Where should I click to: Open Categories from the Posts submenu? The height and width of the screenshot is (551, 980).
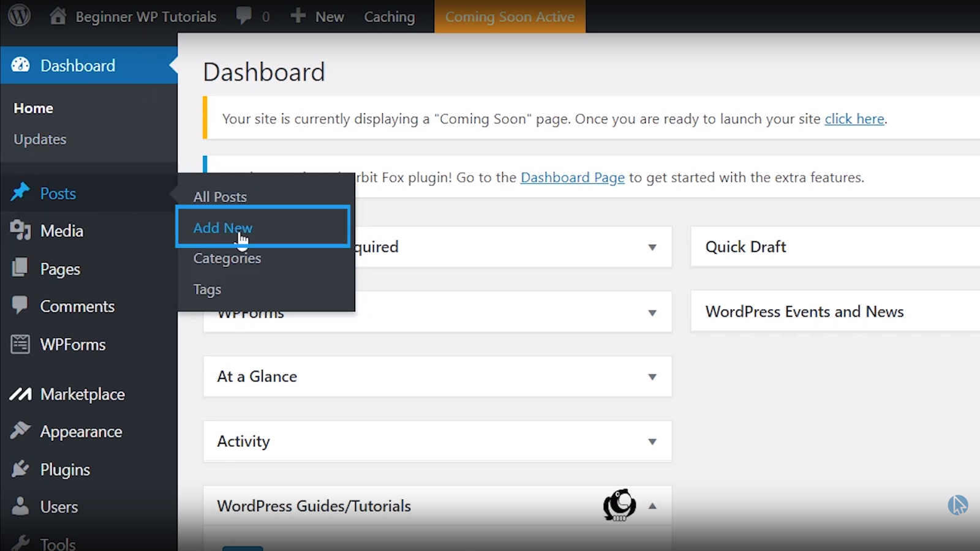click(227, 258)
